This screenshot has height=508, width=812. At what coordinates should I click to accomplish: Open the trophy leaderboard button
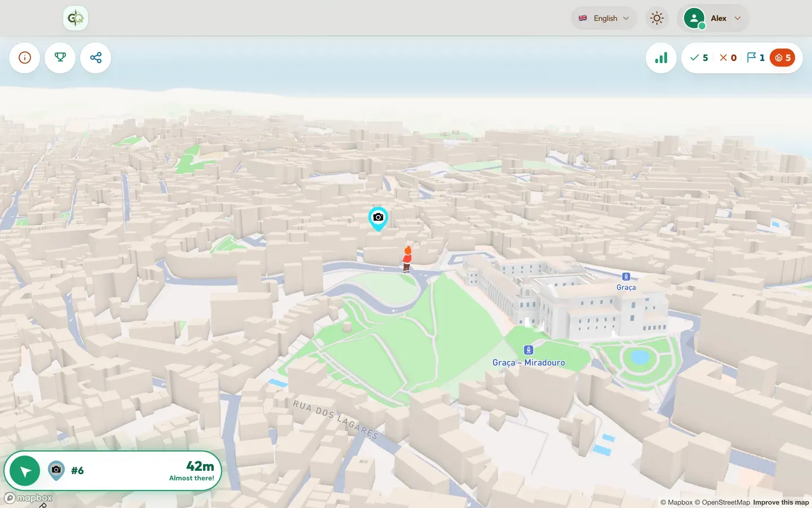(x=60, y=58)
